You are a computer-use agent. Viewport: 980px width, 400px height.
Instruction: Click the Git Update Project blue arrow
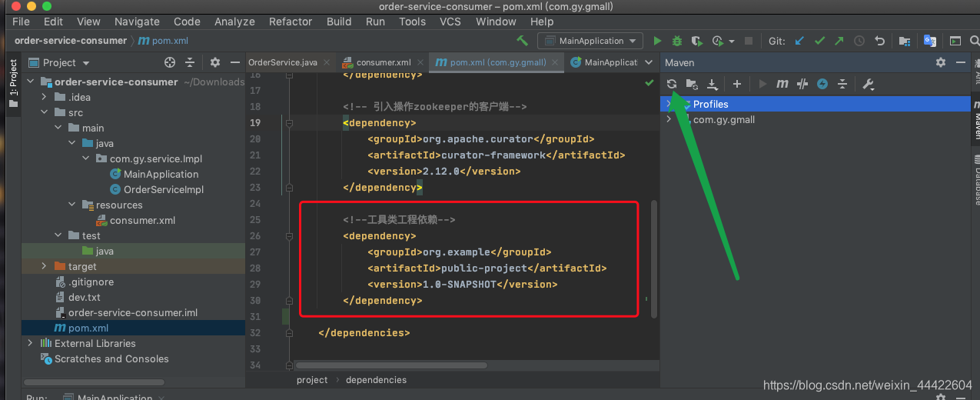click(x=799, y=41)
